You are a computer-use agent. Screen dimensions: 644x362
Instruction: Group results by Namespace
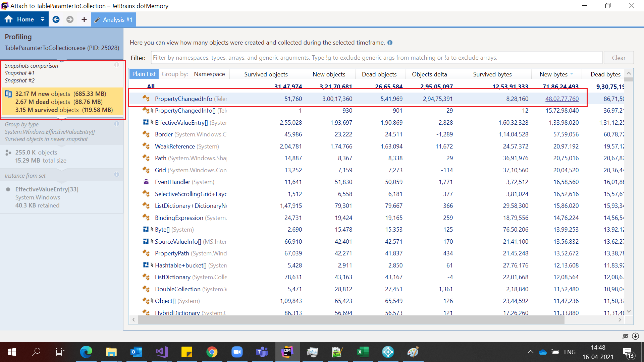pos(209,74)
